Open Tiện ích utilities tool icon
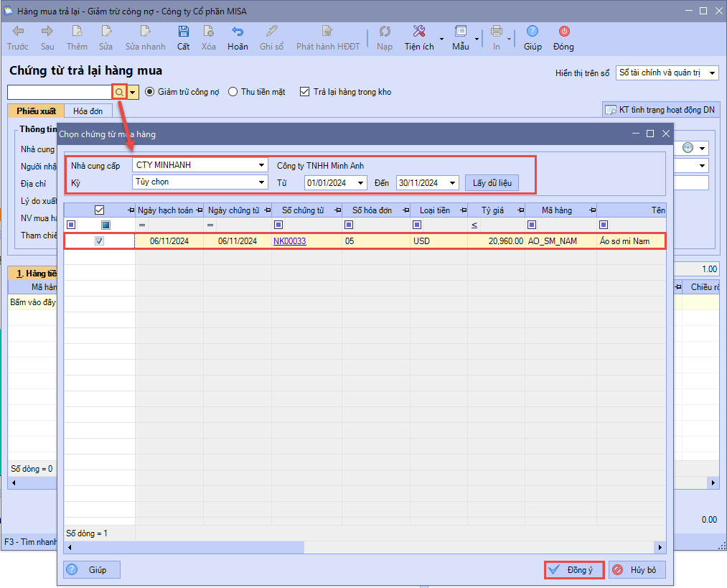727x588 pixels. click(420, 32)
